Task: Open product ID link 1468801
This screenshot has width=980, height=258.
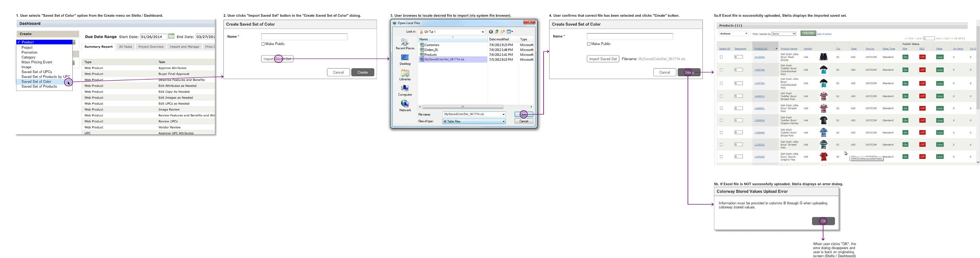Action: point(759,108)
